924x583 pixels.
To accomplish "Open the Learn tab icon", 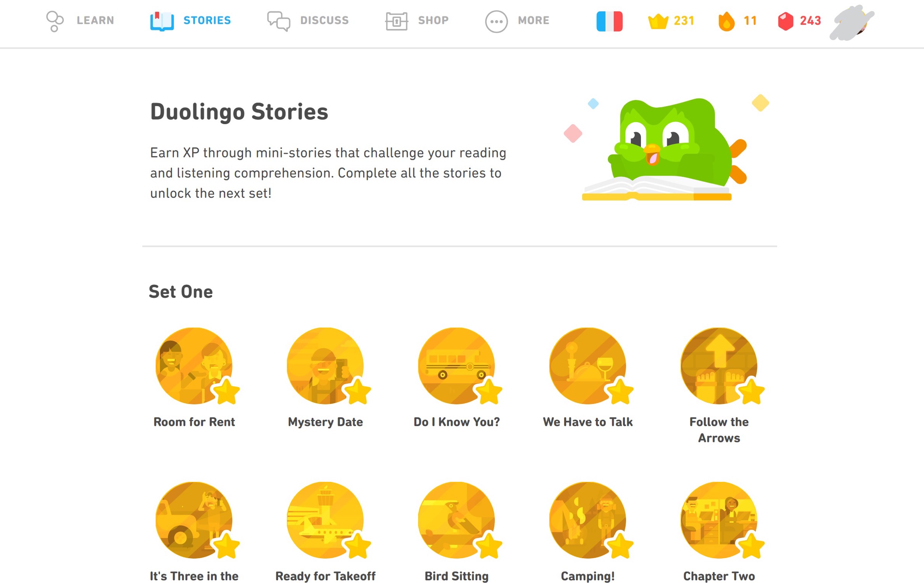I will [55, 21].
